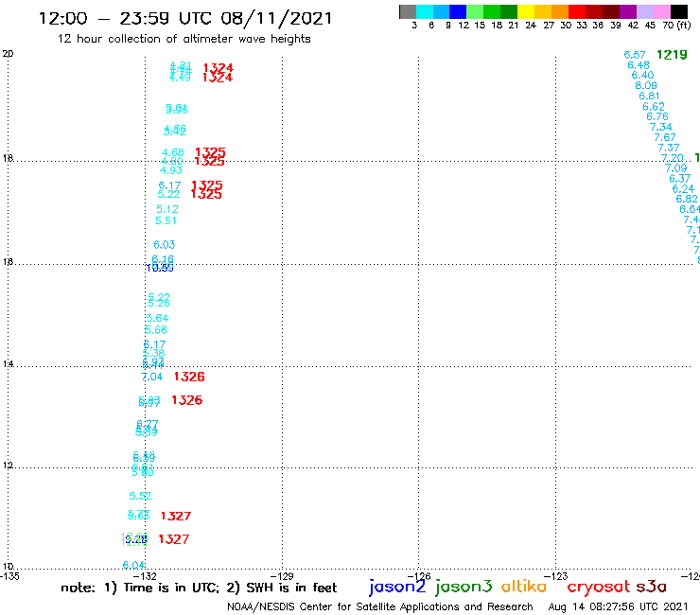Click the -132 longitude axis label
Screen dimensions: 700x615
point(147,576)
